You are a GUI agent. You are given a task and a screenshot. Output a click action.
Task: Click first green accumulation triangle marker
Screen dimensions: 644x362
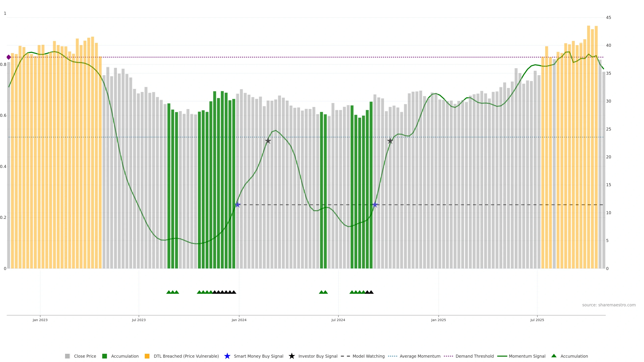click(169, 292)
